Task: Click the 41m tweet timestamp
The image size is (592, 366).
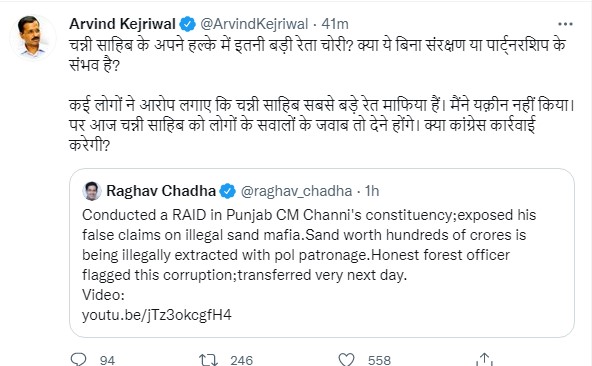Action: pos(335,24)
